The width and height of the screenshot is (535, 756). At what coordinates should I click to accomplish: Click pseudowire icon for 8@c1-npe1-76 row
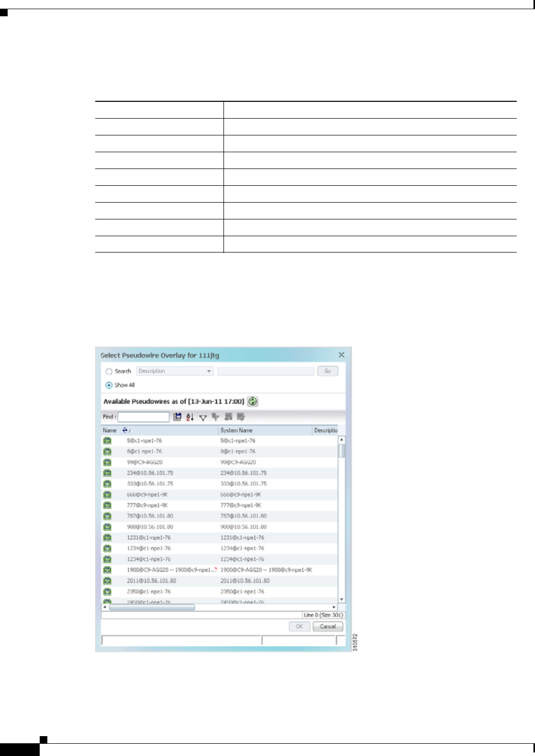coord(107,452)
